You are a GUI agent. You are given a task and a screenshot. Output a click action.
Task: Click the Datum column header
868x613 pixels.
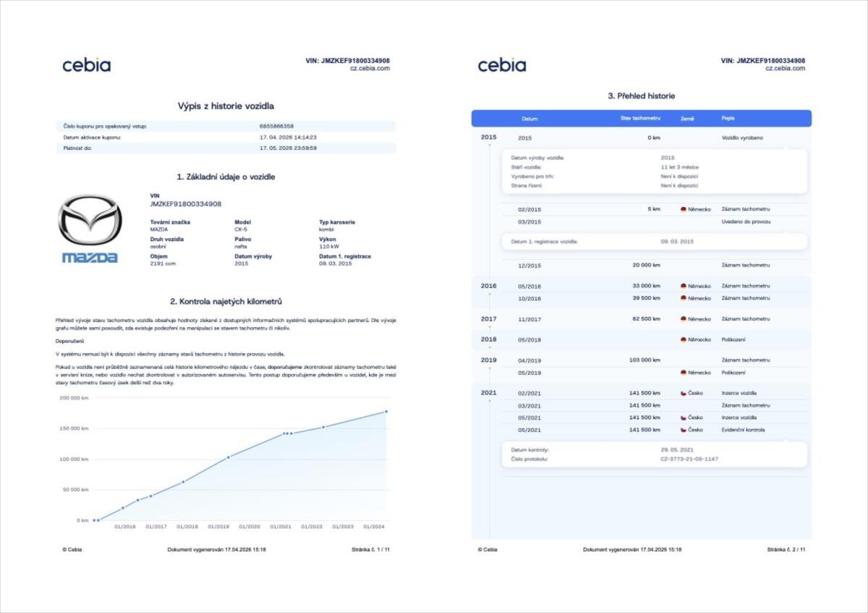(x=529, y=119)
